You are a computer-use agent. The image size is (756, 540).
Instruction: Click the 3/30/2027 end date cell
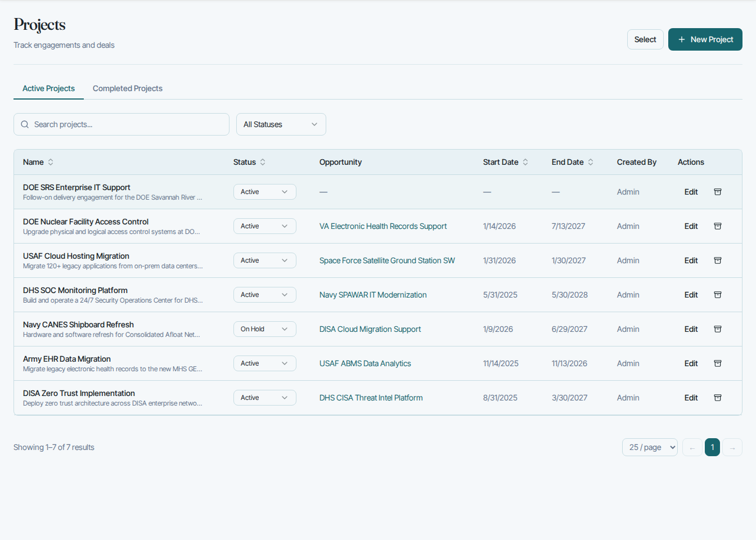[x=570, y=398]
